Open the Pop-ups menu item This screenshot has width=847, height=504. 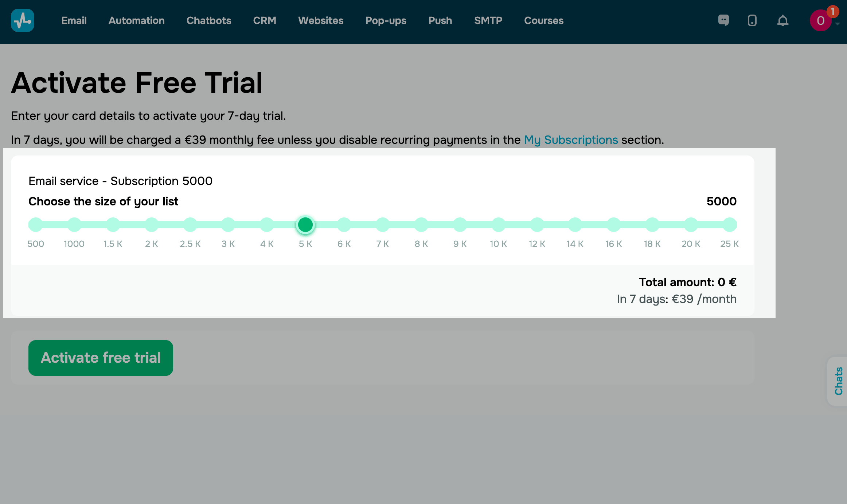pyautogui.click(x=386, y=20)
